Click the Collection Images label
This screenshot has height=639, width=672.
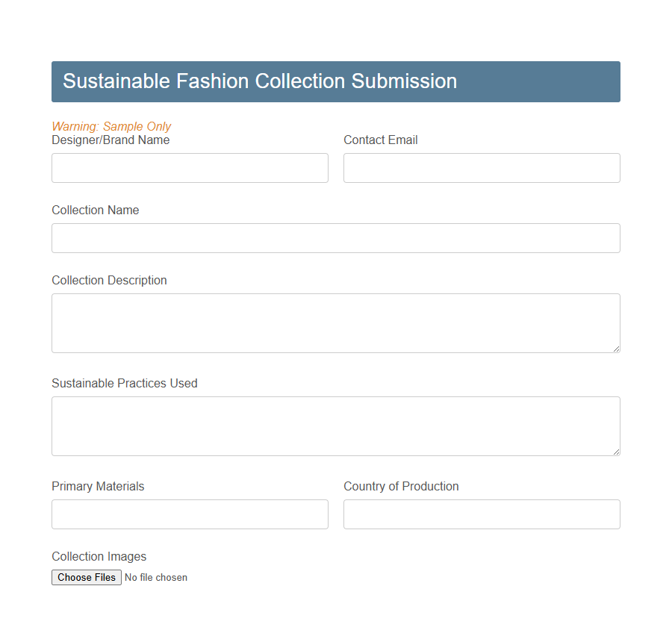tap(99, 556)
